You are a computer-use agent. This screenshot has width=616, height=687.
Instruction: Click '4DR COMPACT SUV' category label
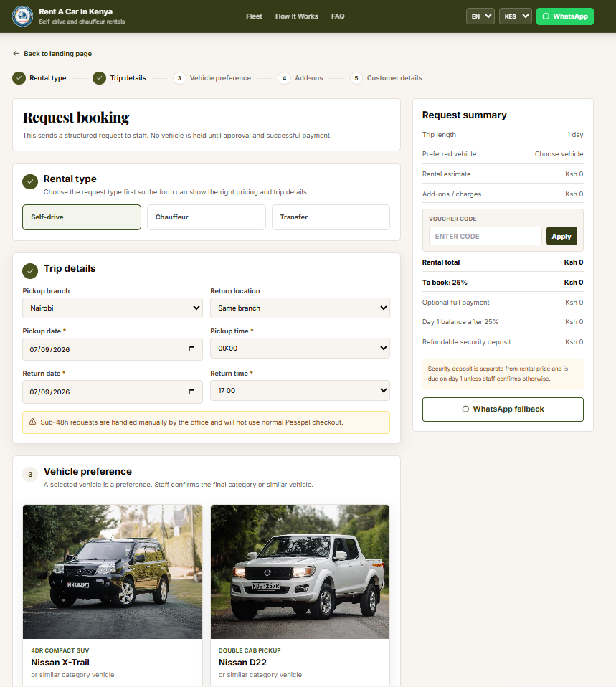point(60,650)
